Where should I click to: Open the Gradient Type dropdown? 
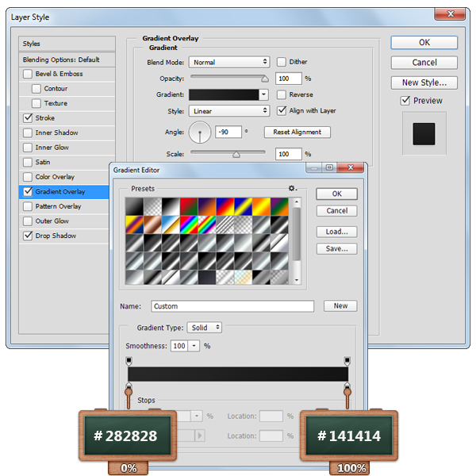(205, 328)
